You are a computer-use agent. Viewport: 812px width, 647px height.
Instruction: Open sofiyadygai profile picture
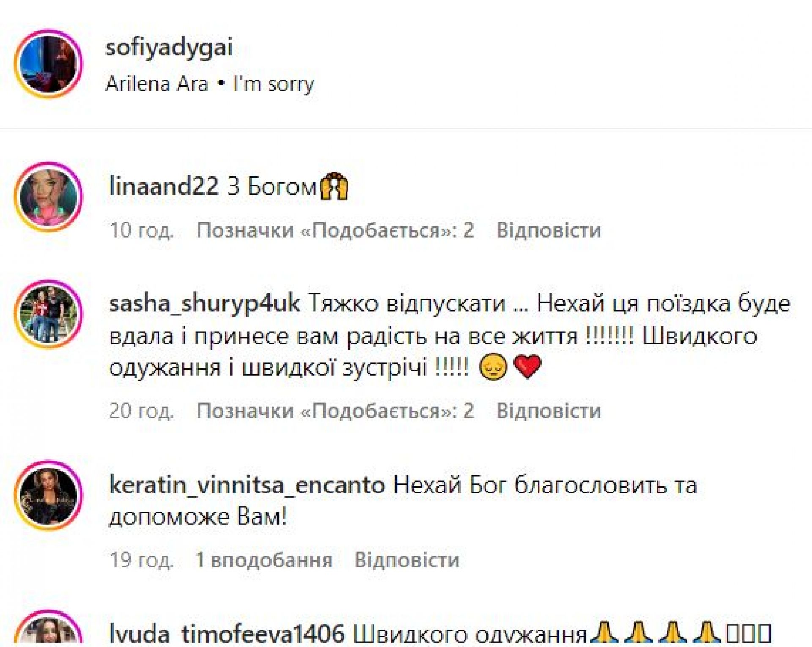coord(49,64)
